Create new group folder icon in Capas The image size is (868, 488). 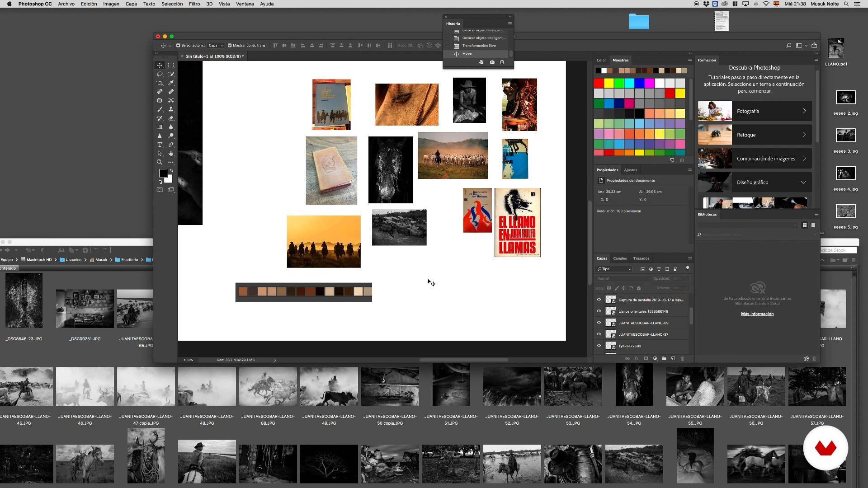coord(664,359)
